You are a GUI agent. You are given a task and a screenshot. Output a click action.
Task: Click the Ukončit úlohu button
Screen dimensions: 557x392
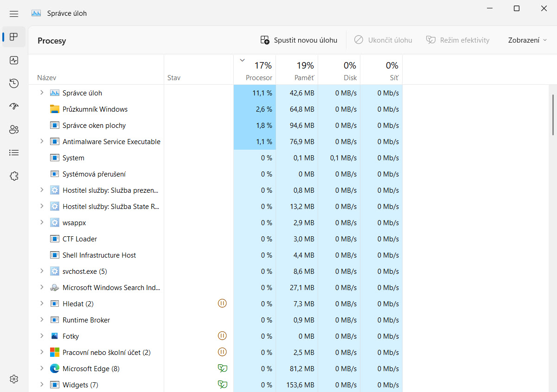(x=383, y=40)
